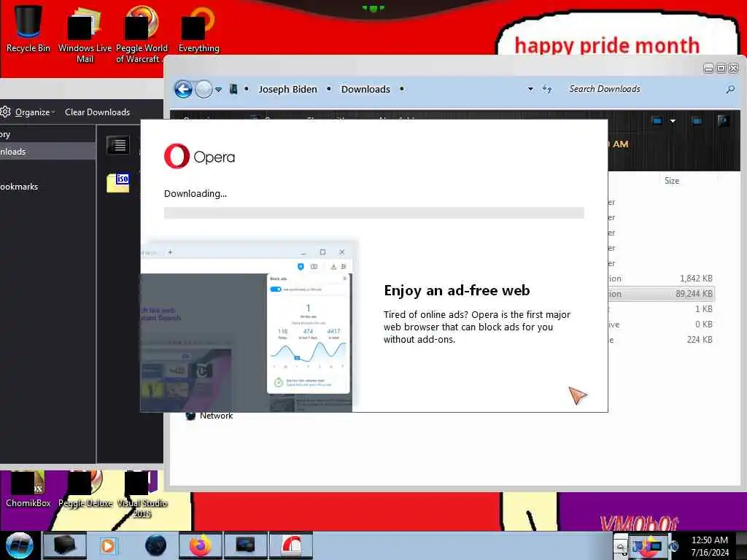Screen dimensions: 747x560
Task: Select the file row showing 1,842 KB
Action: pos(661,279)
